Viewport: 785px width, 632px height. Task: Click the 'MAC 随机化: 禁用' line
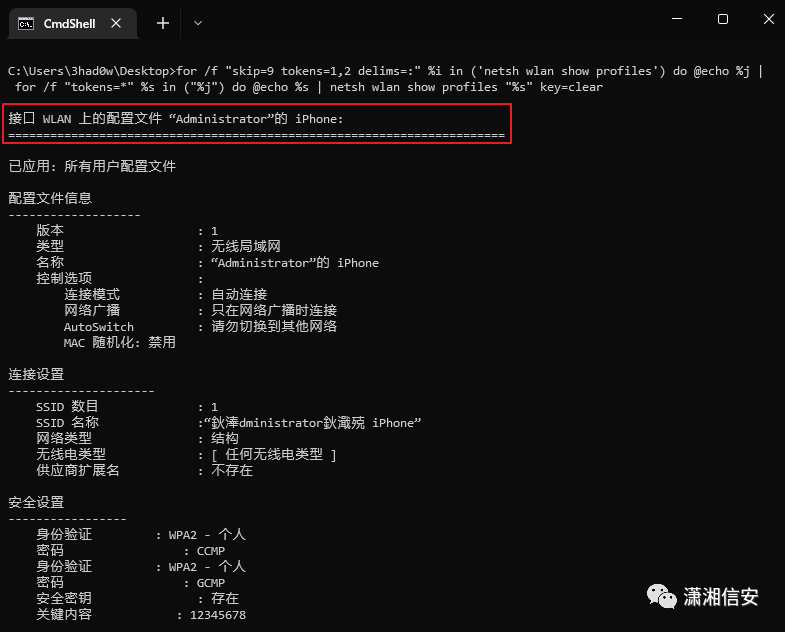pos(120,343)
